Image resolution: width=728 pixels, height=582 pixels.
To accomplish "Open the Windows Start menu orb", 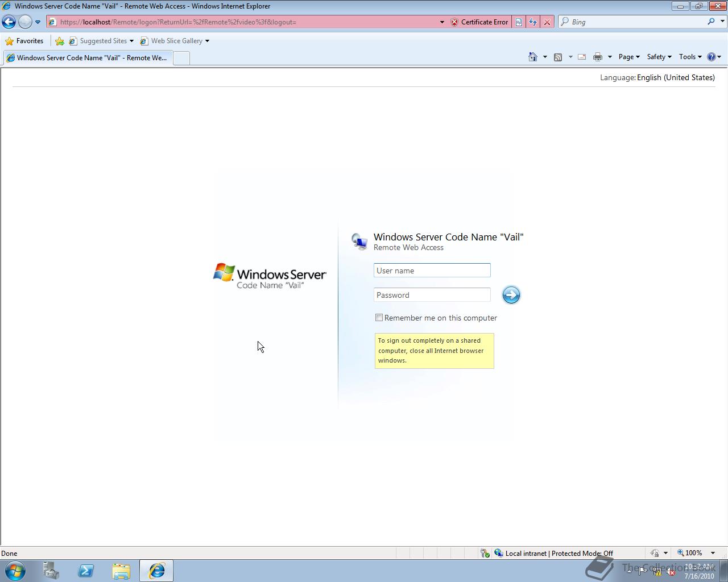I will [15, 571].
